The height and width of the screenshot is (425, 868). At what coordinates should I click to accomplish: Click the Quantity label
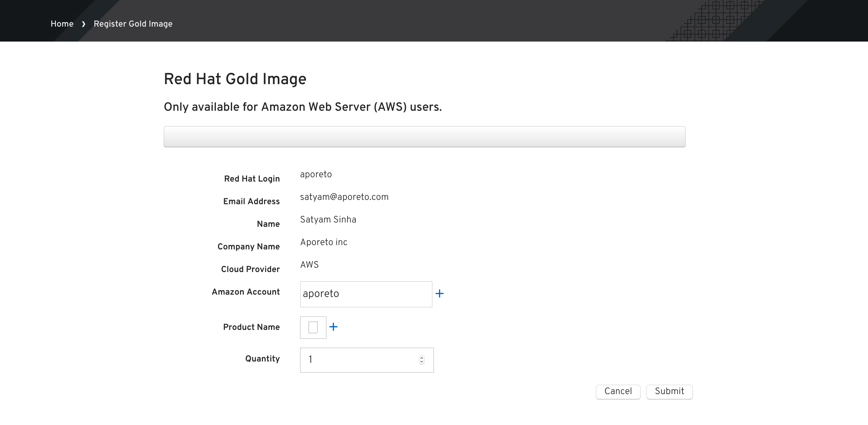pyautogui.click(x=262, y=358)
